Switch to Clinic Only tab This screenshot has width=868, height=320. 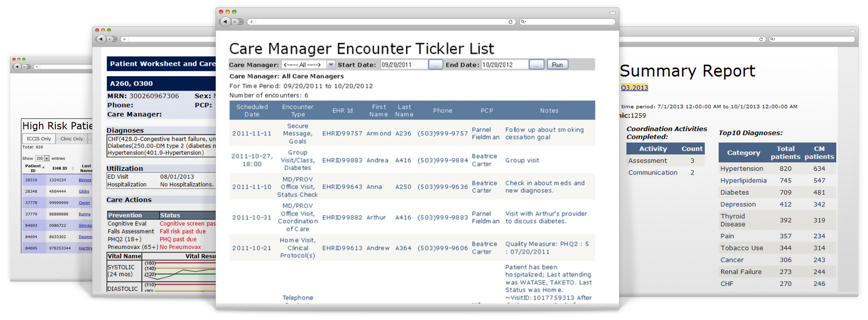[71, 139]
